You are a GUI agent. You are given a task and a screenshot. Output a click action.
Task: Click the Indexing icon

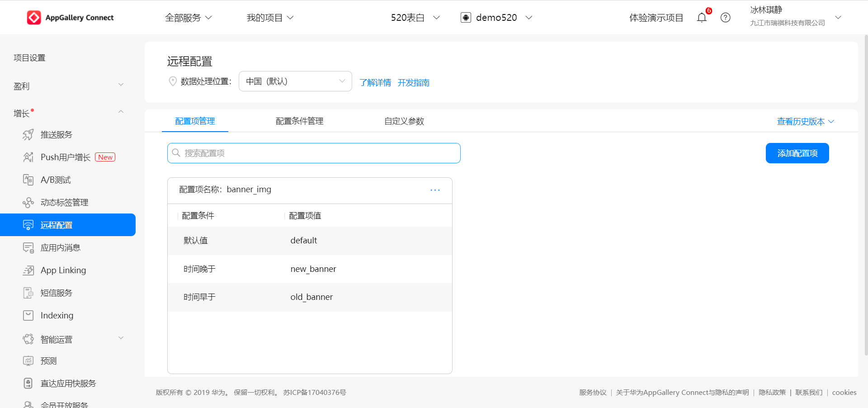[x=28, y=315]
